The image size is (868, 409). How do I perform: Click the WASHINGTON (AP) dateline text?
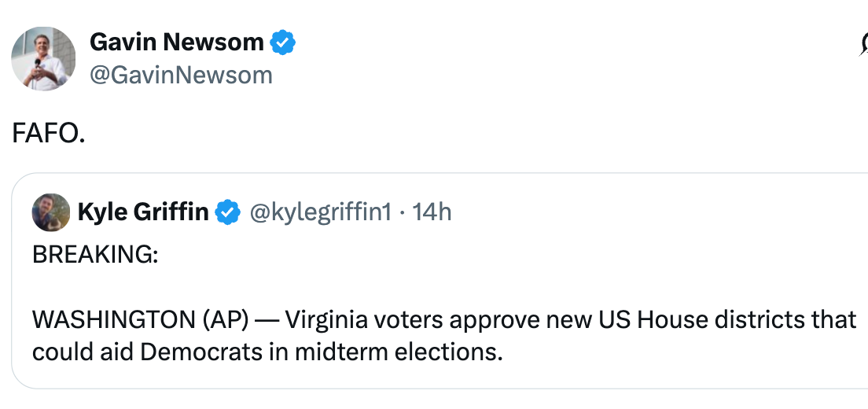[x=140, y=320]
